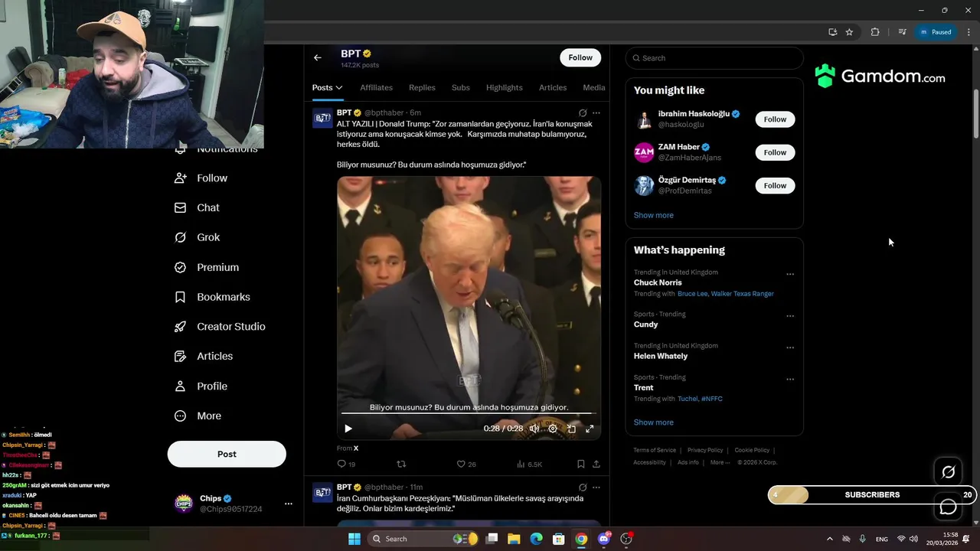
Task: Switch to the Affiliates tab
Action: [x=376, y=87]
